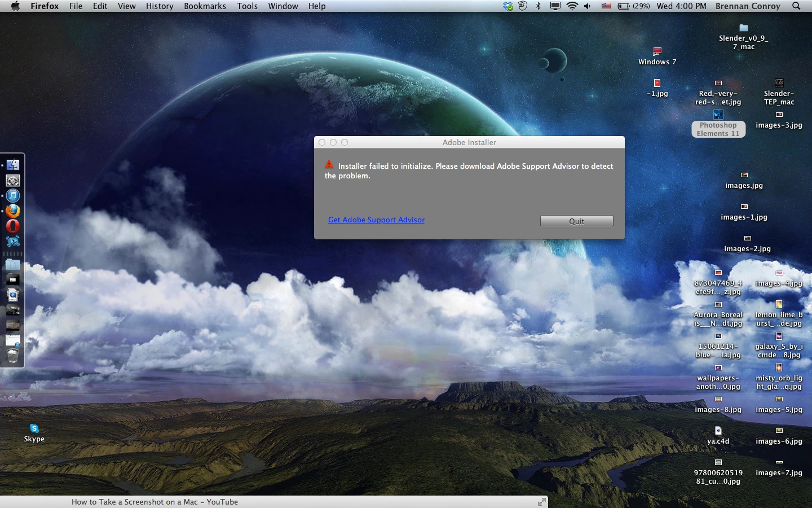The height and width of the screenshot is (508, 812).
Task: Click the Adobe Installer window title bar
Action: [x=469, y=142]
